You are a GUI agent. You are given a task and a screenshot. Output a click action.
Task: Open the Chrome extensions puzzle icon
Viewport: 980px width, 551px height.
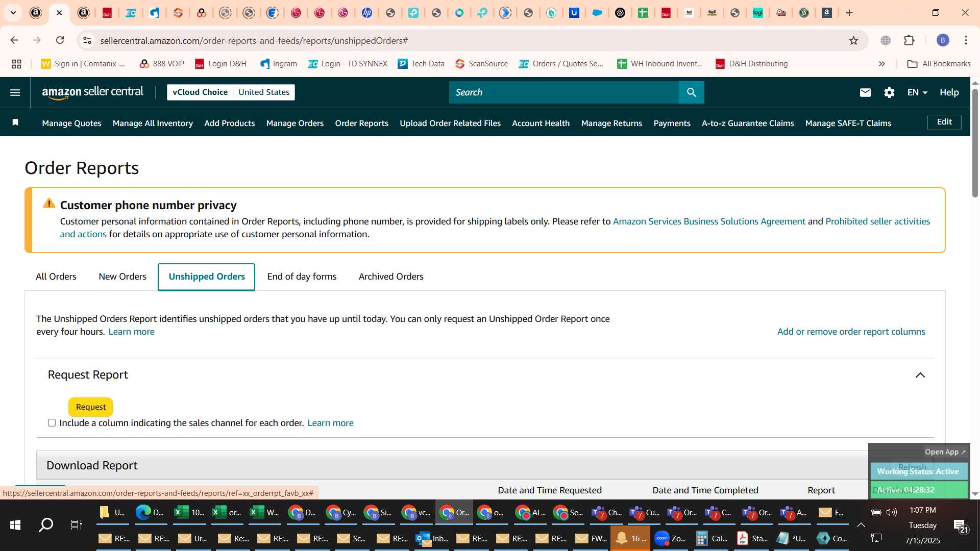909,40
